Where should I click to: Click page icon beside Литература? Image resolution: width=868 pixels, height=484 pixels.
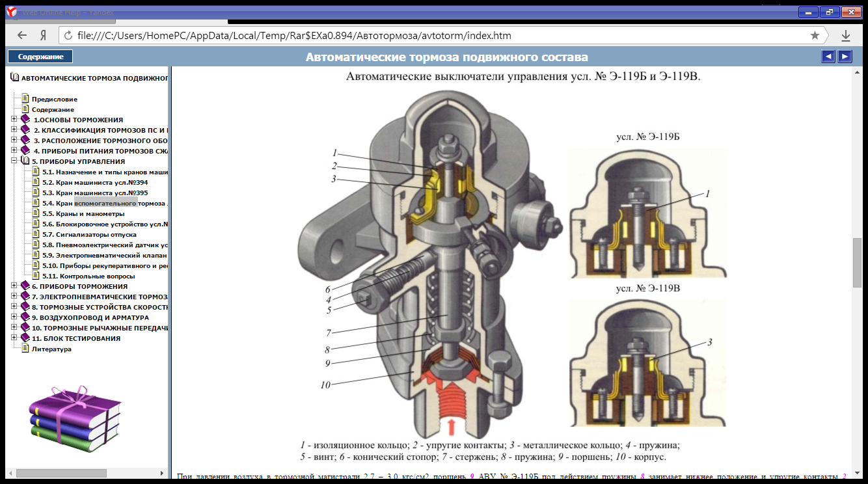[26, 349]
